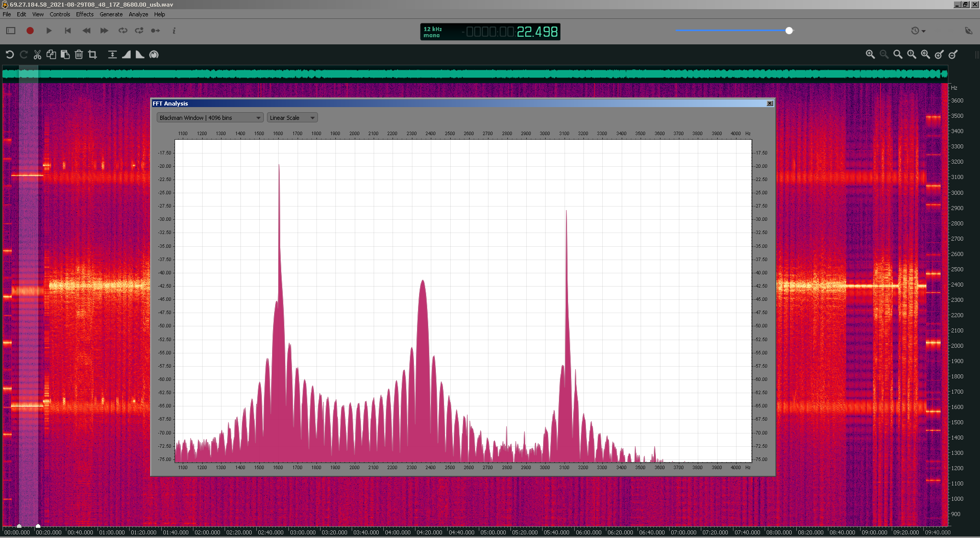980x538 pixels.
Task: Click the red Record button
Action: click(30, 31)
